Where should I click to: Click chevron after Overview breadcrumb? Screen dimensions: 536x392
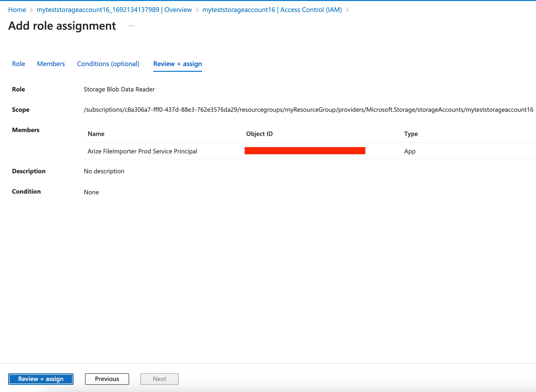coord(197,10)
